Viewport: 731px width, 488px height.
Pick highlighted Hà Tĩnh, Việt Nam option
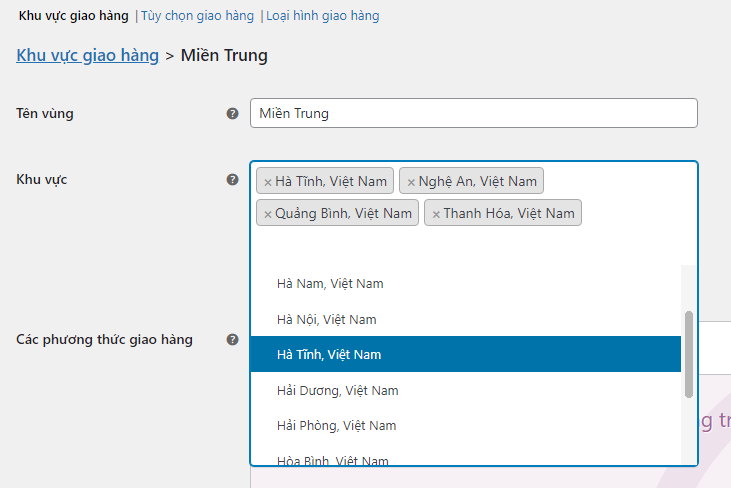pyautogui.click(x=329, y=355)
